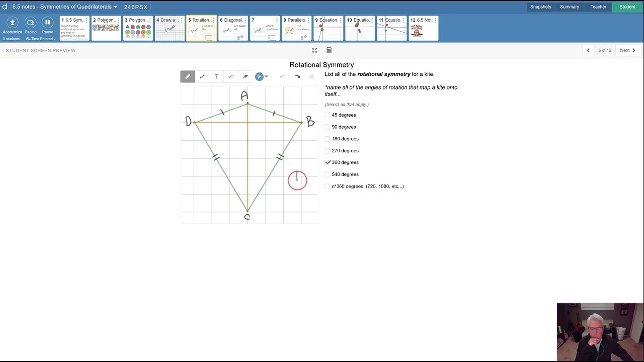Click the class code 246PSX

click(136, 7)
